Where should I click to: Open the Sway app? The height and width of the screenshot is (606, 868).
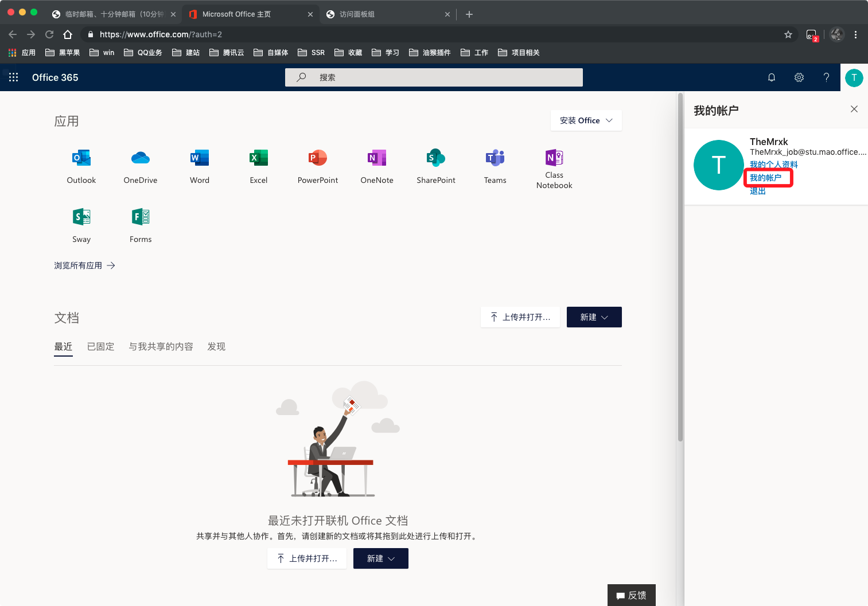click(81, 225)
